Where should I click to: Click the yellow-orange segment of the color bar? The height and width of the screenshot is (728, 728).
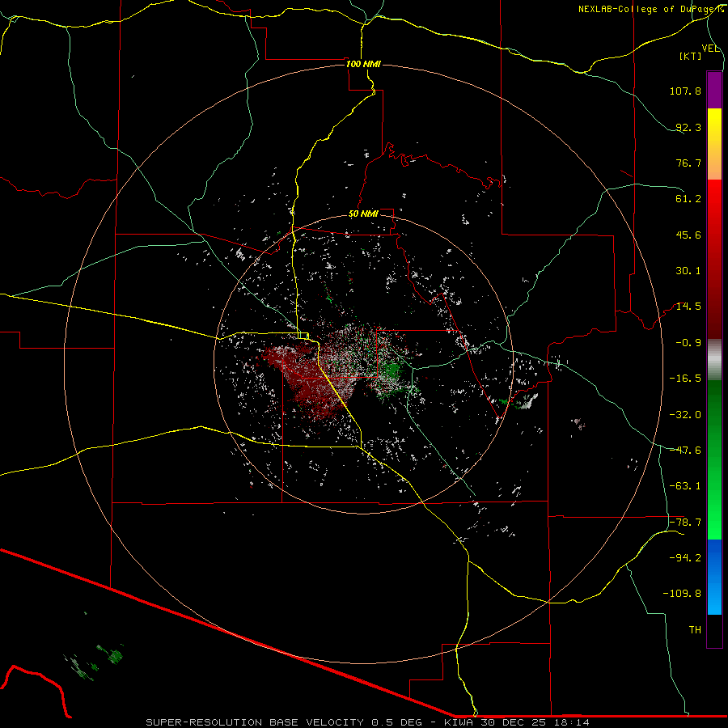click(714, 144)
